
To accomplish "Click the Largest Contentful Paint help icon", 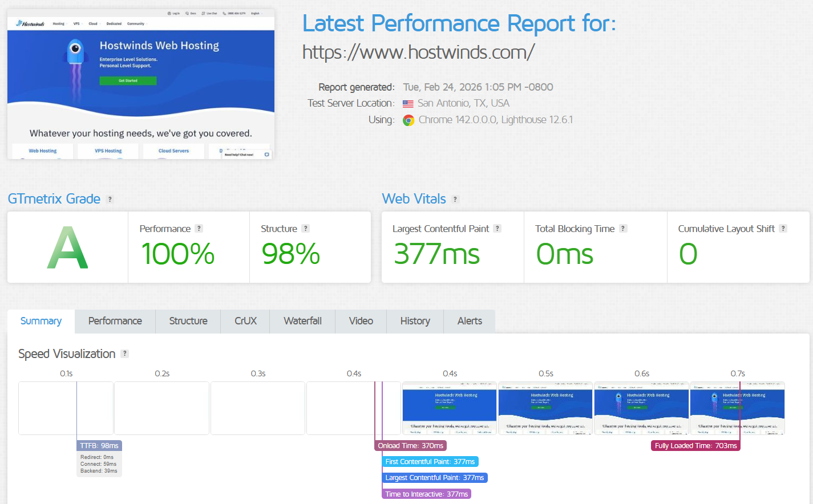I will click(497, 228).
